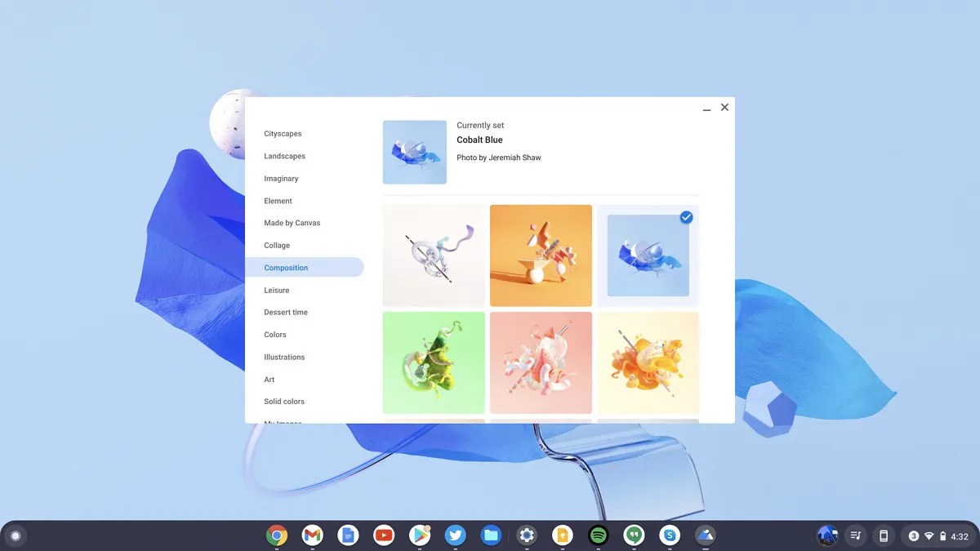Open Phone Hub from the status tray

click(x=884, y=535)
